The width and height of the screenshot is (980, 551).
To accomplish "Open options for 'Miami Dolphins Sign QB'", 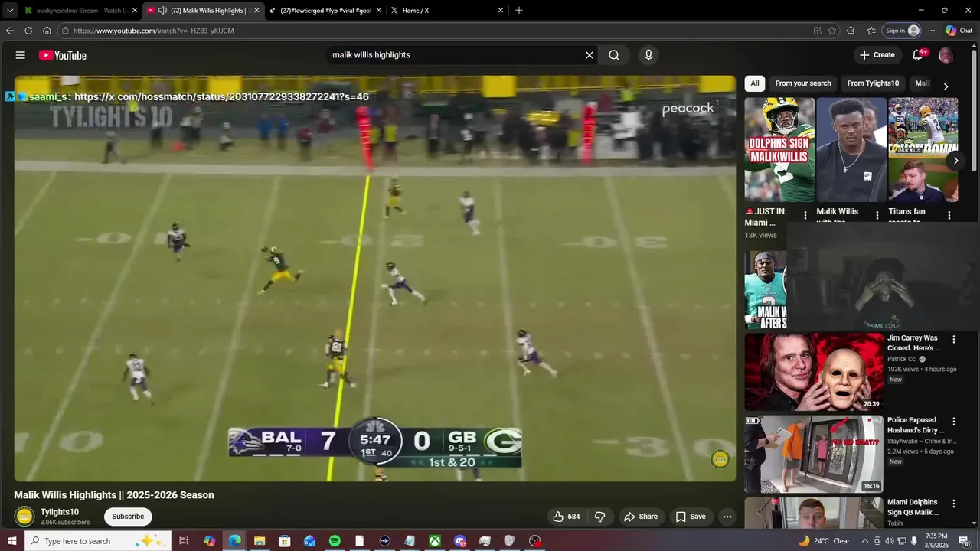I will [x=954, y=504].
